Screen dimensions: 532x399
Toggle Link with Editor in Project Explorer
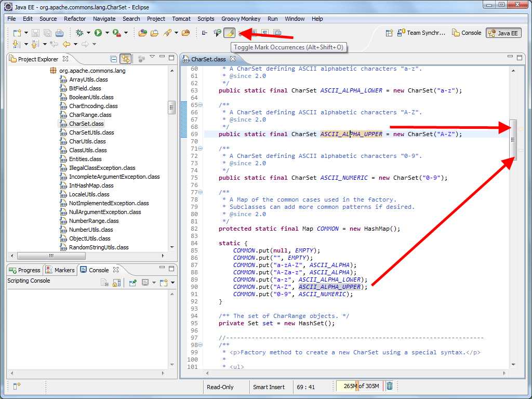point(126,59)
